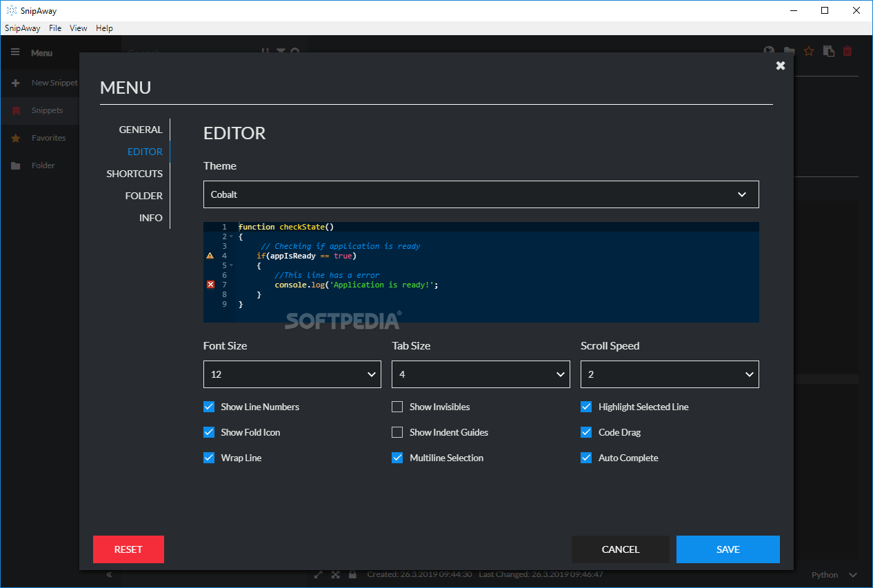
Task: Toggle Highlight Selected Line checkbox
Action: 586,407
